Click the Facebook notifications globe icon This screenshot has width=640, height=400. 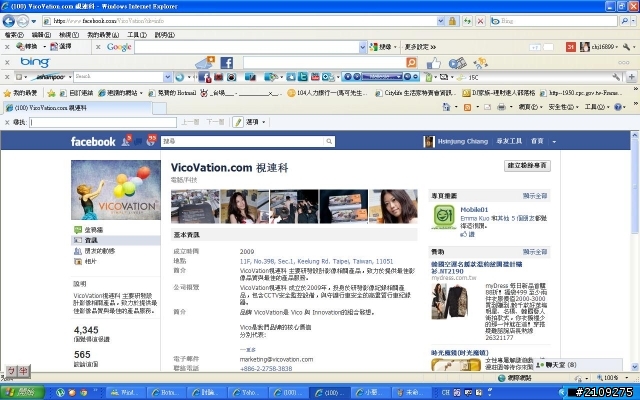click(151, 141)
